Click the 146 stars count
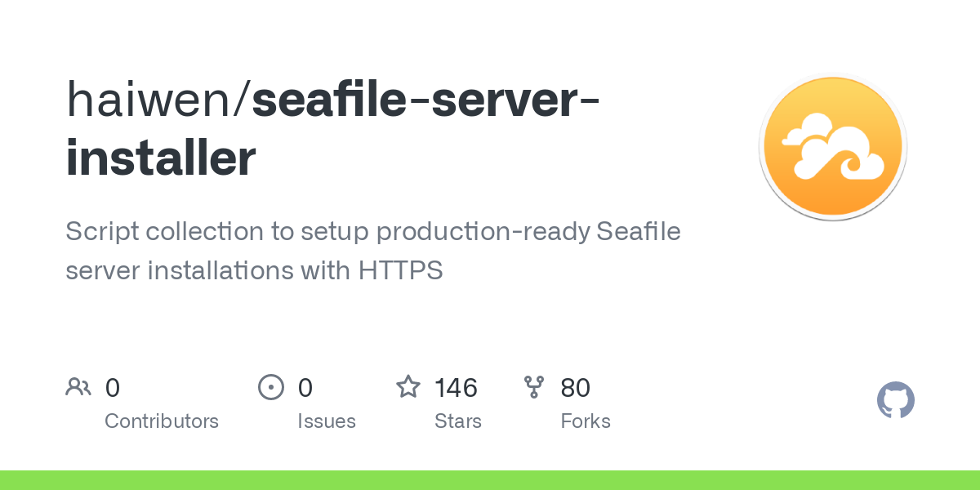This screenshot has height=490, width=980. pos(456,387)
